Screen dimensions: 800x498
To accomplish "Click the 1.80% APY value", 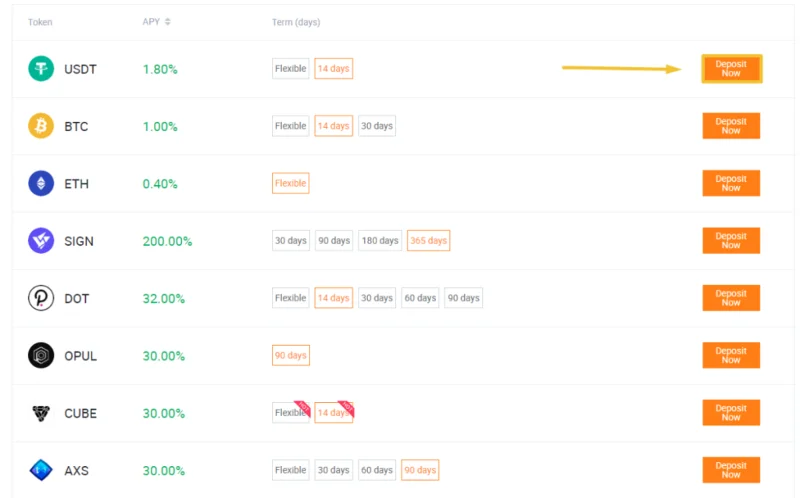I will click(160, 69).
